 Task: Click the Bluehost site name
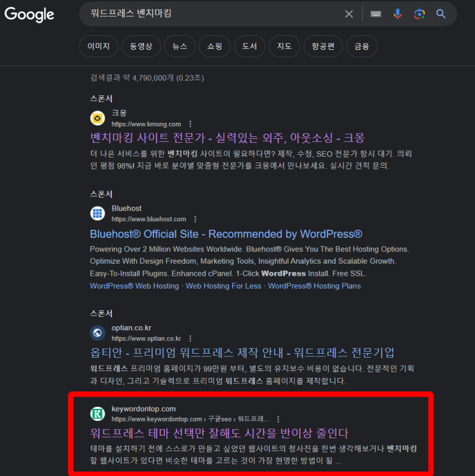point(127,209)
